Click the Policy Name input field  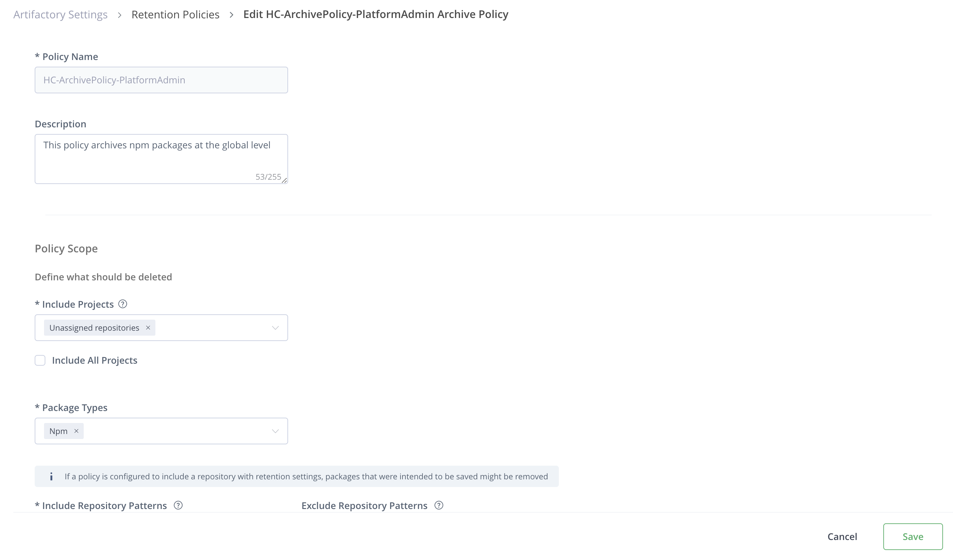(161, 80)
